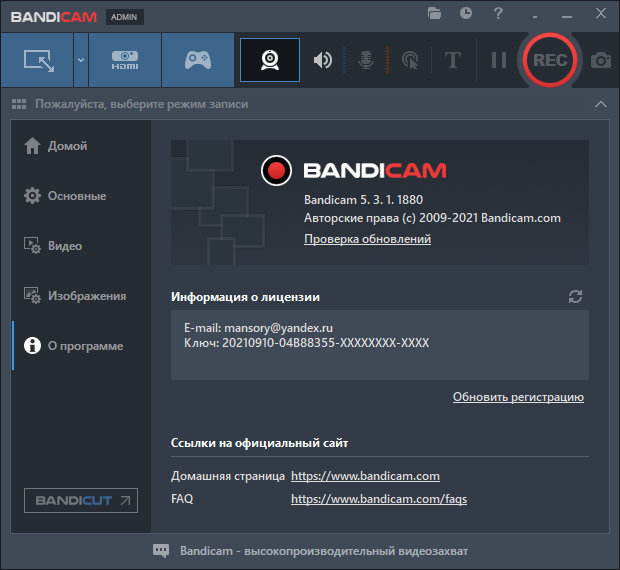The height and width of the screenshot is (570, 620).
Task: Open scheduled recording clock icon
Action: click(x=466, y=13)
